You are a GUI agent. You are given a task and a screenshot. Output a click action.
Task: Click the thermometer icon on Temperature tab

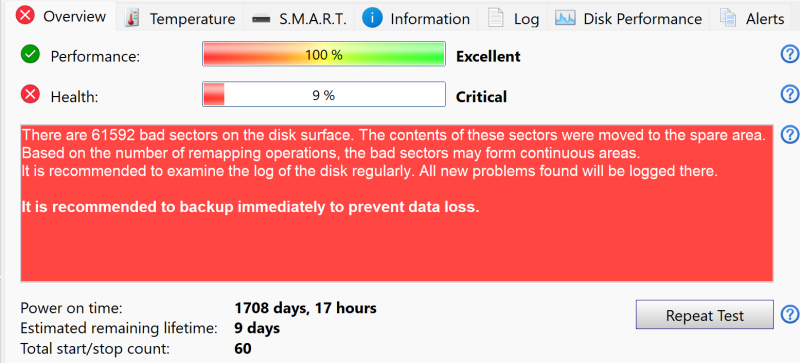[x=132, y=18]
